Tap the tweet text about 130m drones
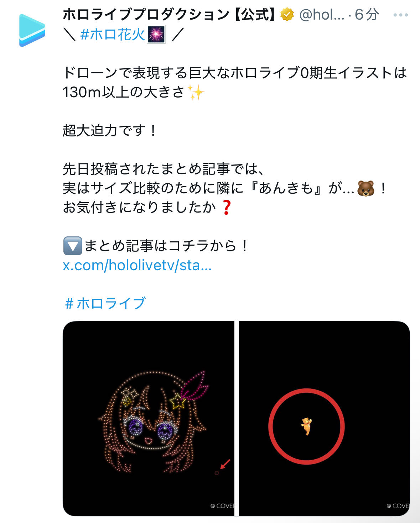The height and width of the screenshot is (523, 420). click(235, 82)
